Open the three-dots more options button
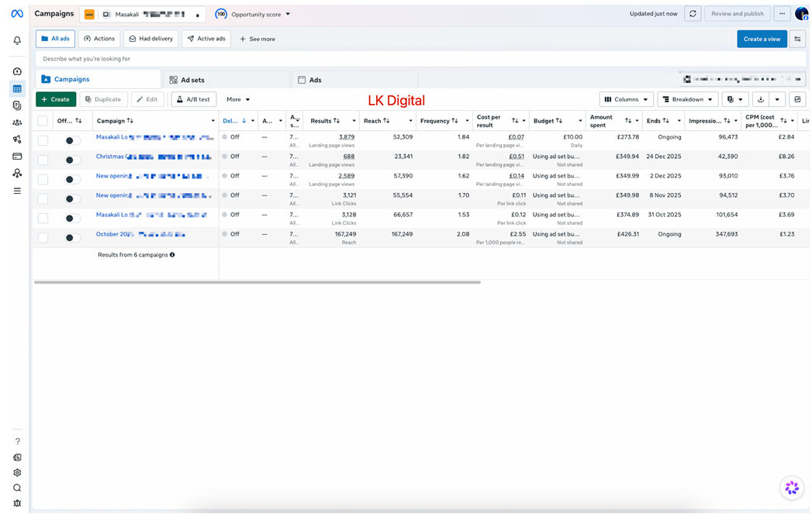The image size is (812, 514). click(782, 14)
